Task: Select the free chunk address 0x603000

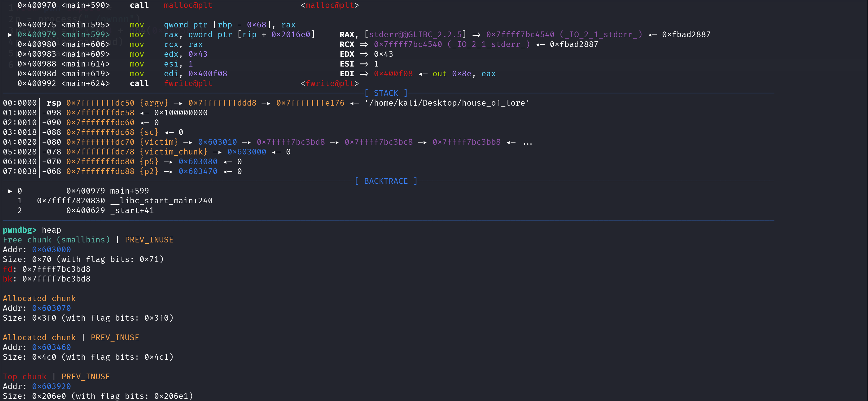Action: pos(52,250)
